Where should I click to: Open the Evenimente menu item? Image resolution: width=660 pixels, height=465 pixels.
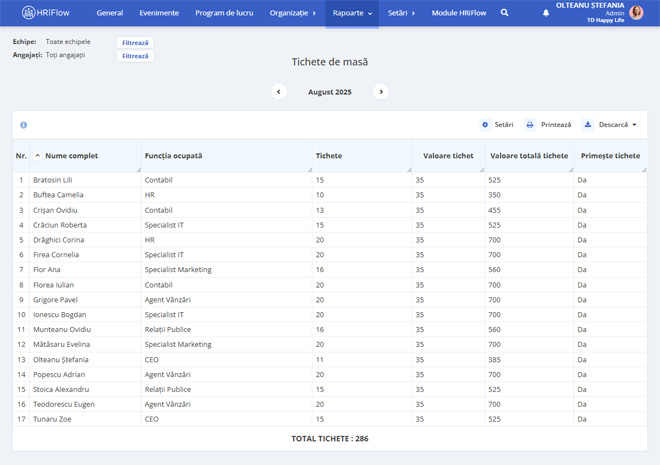coord(159,13)
